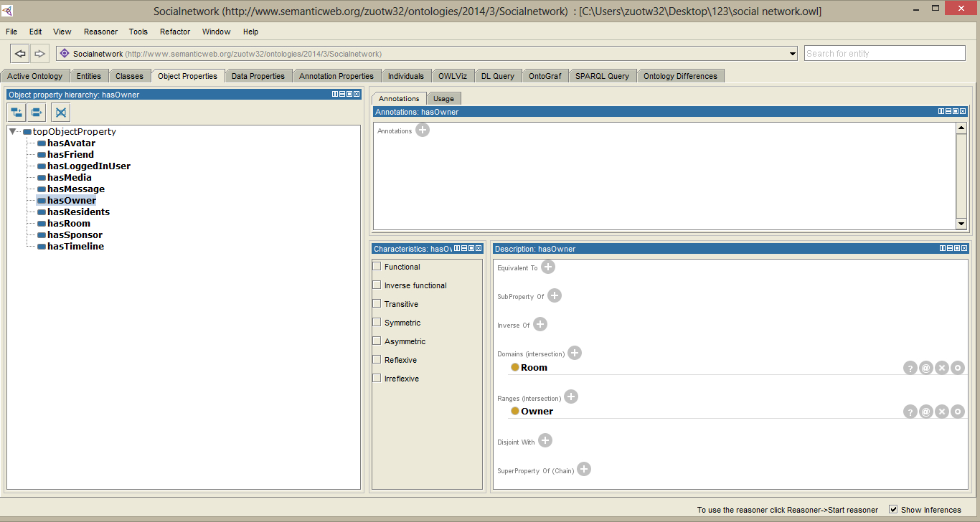Switch to the Usage tab

(443, 99)
